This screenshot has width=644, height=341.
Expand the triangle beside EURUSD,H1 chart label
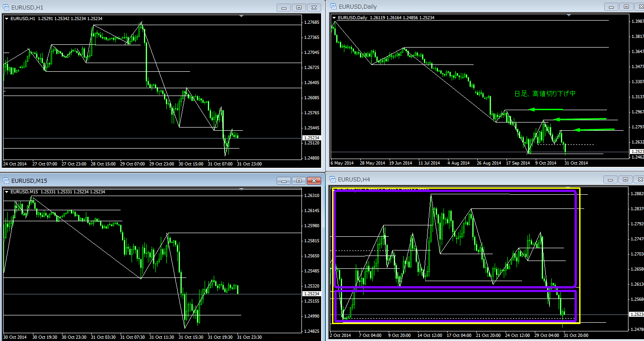point(6,19)
